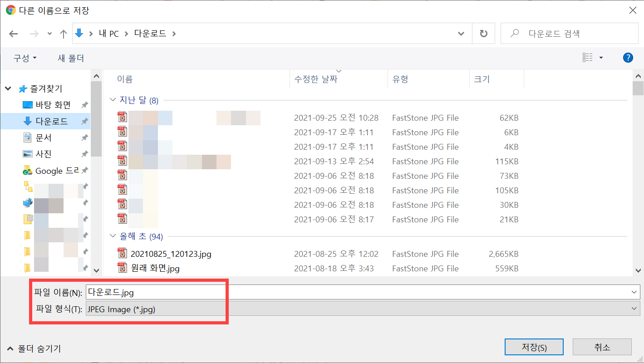Open address bar history dropdown

click(x=461, y=34)
